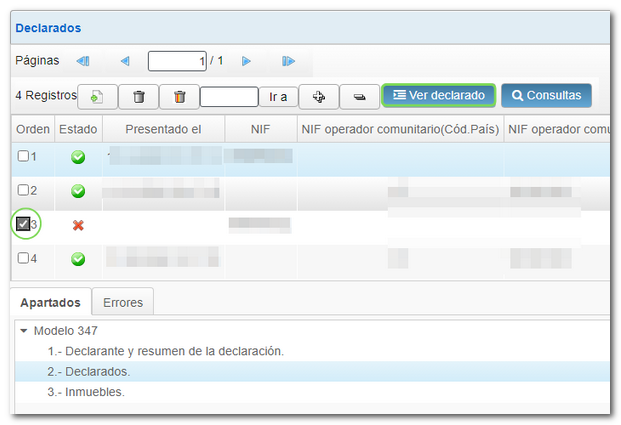The width and height of the screenshot is (621, 425).
Task: Uncheck the checkbox for record 3
Action: (x=24, y=224)
